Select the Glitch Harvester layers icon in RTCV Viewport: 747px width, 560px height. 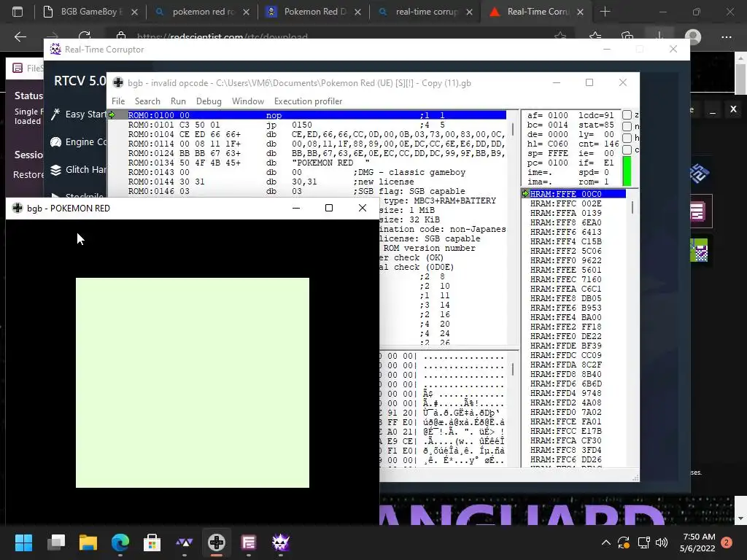(x=55, y=169)
